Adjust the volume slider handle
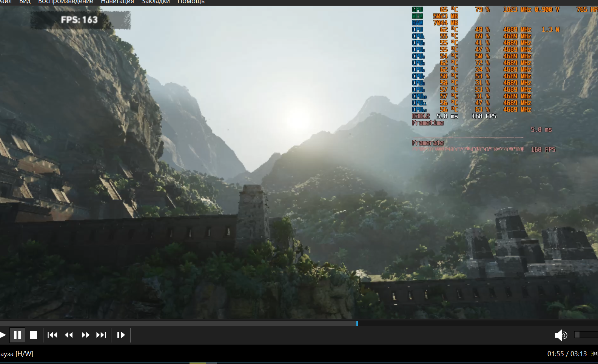598x364 pixels. (x=577, y=335)
